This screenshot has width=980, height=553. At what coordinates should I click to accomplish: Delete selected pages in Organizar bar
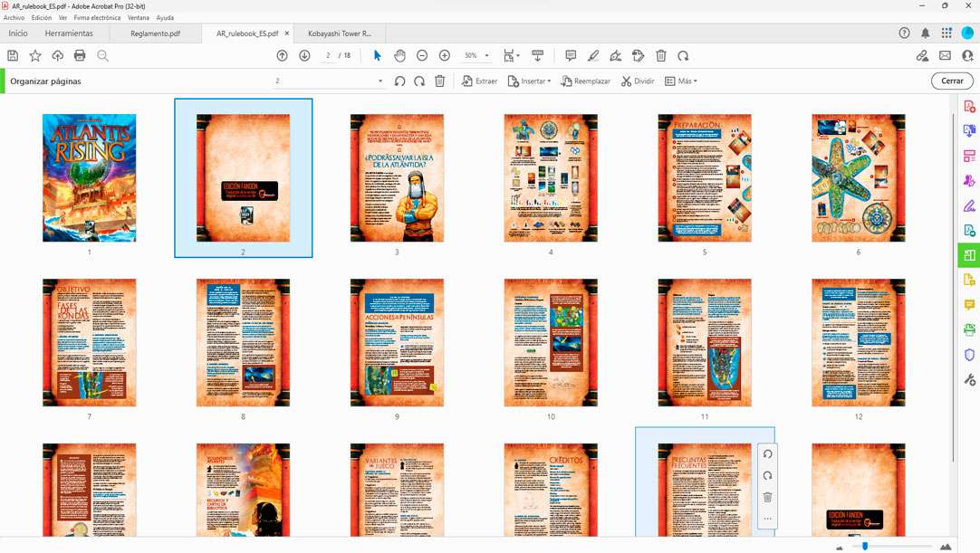coord(440,81)
